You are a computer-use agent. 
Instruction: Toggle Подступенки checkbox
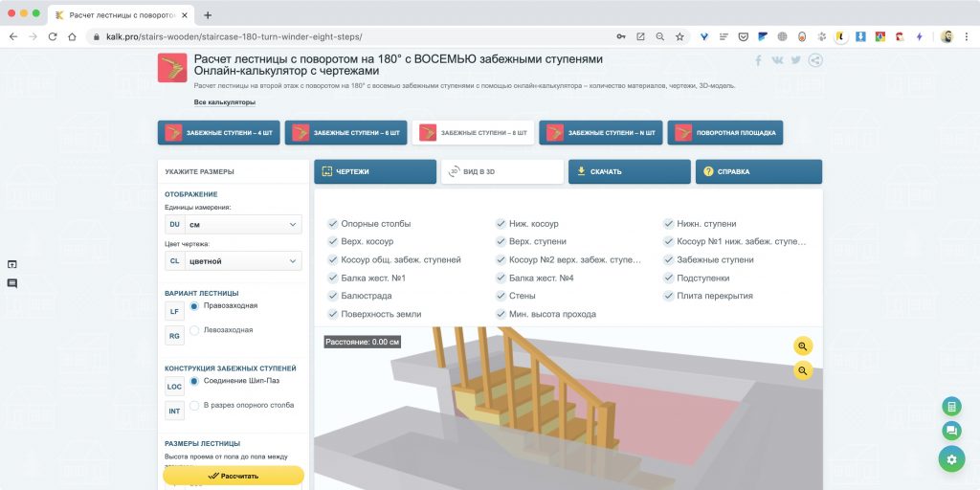click(669, 278)
